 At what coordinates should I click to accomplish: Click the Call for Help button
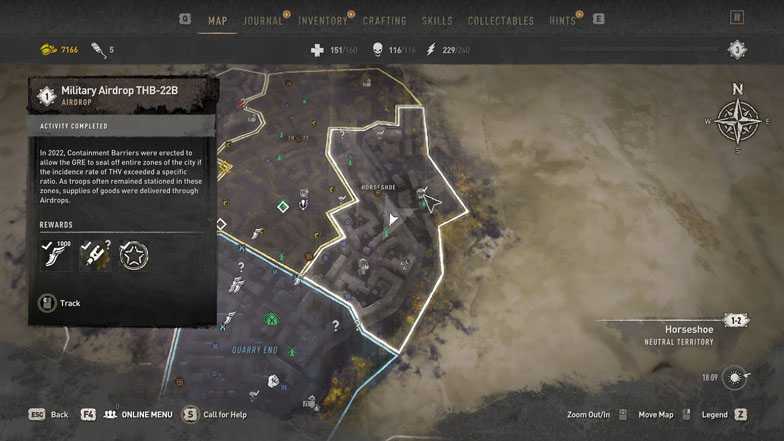pos(214,414)
